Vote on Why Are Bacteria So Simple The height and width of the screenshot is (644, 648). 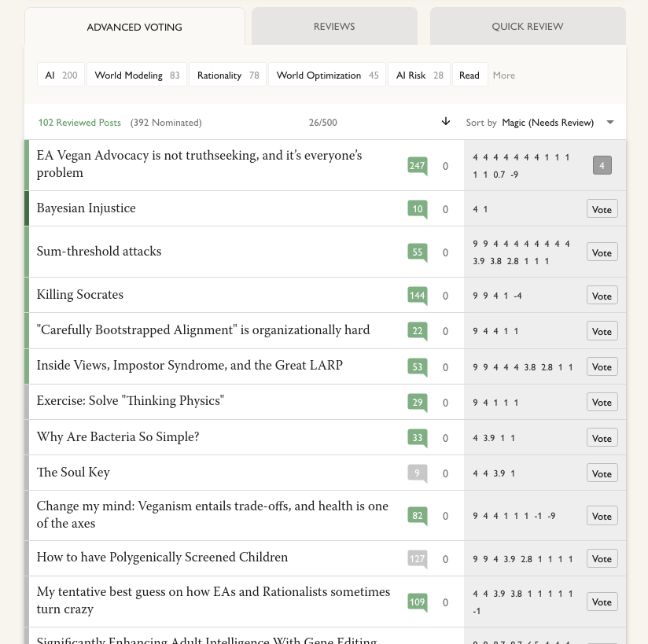602,438
